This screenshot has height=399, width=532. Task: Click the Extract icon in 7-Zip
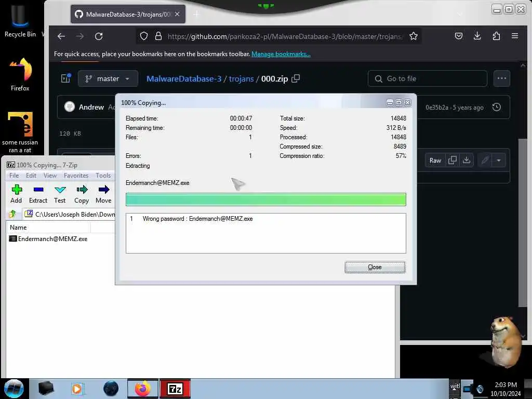click(x=38, y=194)
